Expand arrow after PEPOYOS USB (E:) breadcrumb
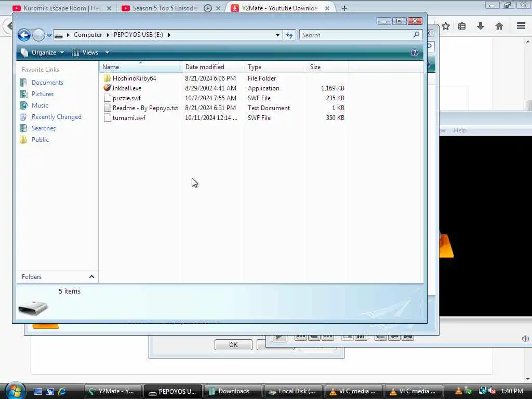This screenshot has height=399, width=532. 169,35
